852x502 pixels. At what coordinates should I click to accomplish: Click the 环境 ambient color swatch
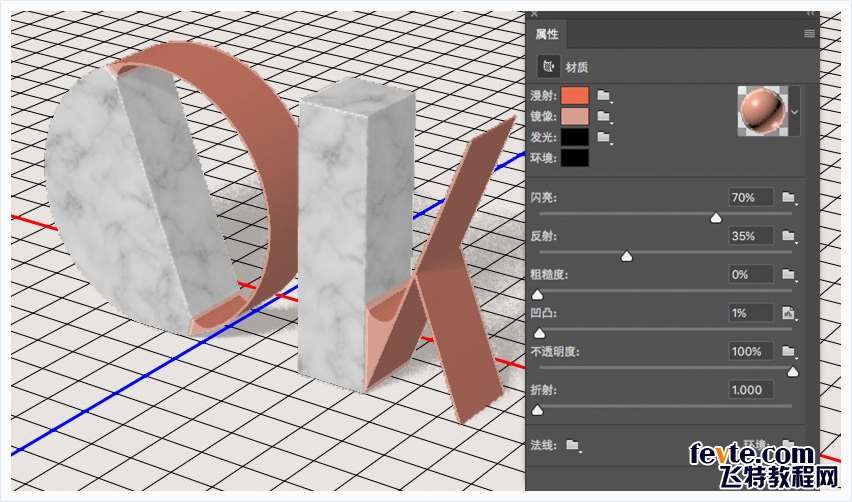574,158
